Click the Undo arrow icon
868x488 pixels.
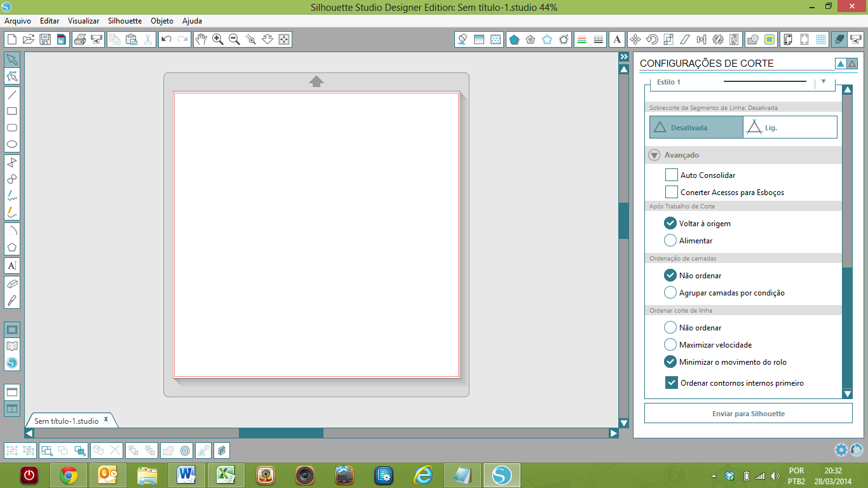pos(166,39)
